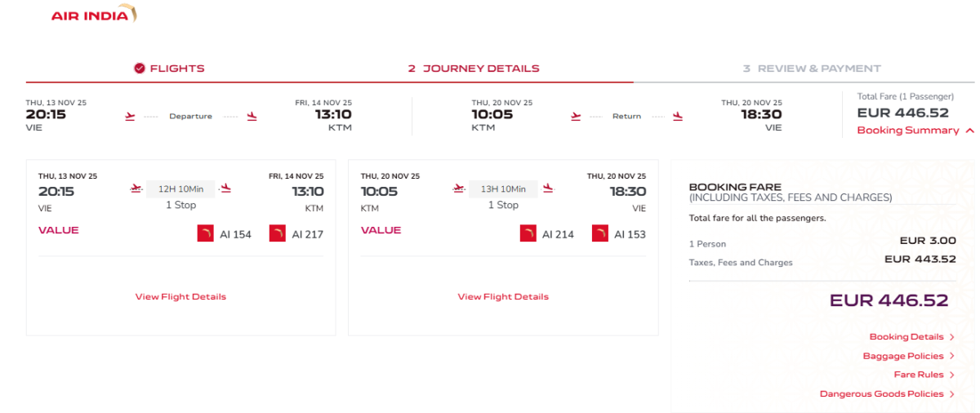This screenshot has width=980, height=413.
Task: Click the 13H 10Min duration badge
Action: tap(503, 189)
